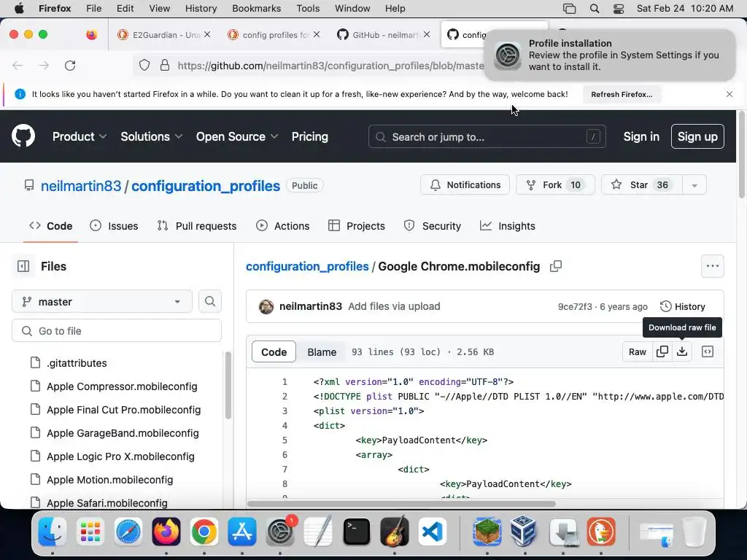
Task: Open the Star lists dropdown arrow
Action: click(694, 184)
